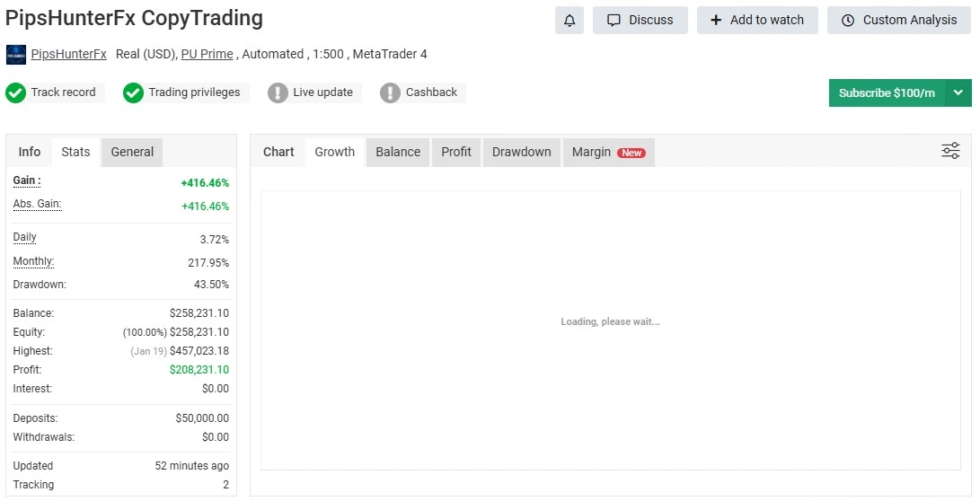The image size is (980, 501).
Task: Follow the PU Prime broker link
Action: point(207,54)
